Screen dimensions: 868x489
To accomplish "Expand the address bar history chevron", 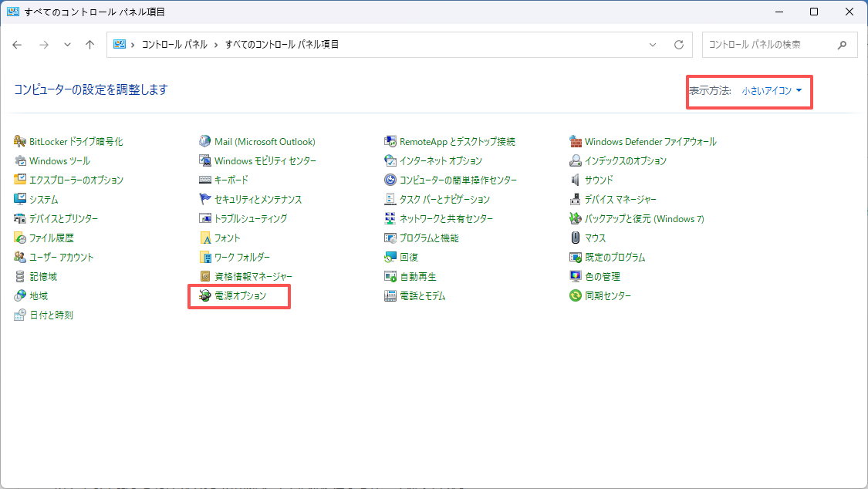I will (653, 45).
